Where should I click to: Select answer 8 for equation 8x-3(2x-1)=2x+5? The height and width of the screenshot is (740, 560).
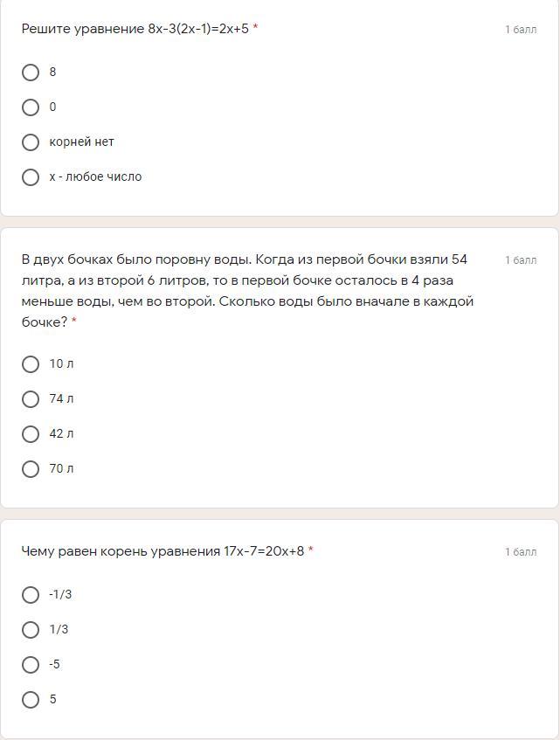pos(31,73)
